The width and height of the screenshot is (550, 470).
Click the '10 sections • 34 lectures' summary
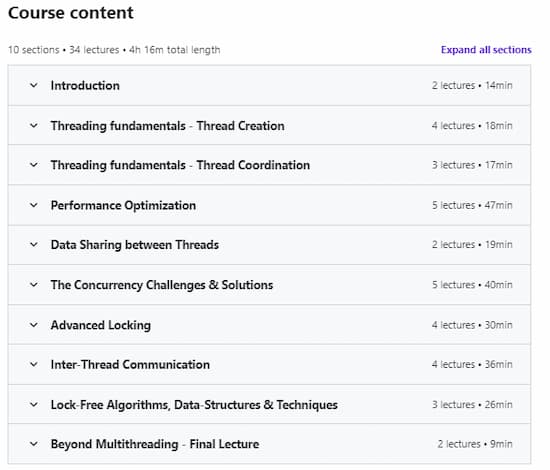tap(64, 50)
